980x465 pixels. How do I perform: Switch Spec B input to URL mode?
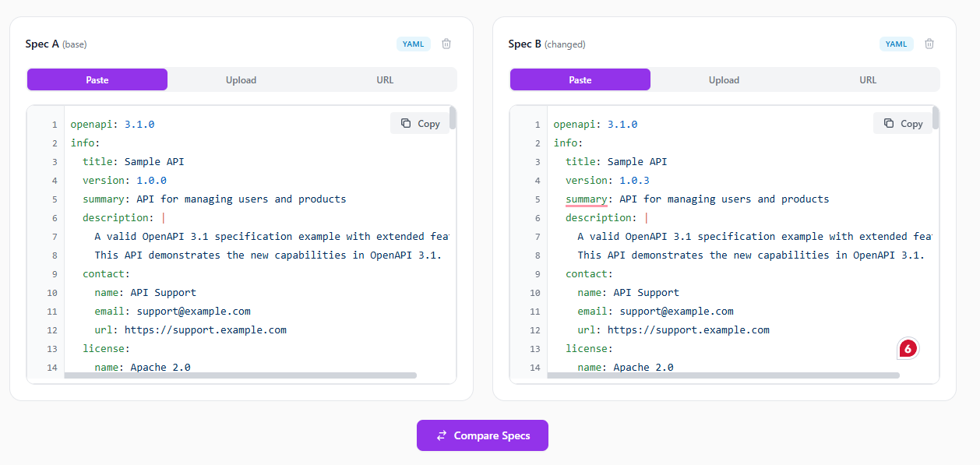click(868, 79)
